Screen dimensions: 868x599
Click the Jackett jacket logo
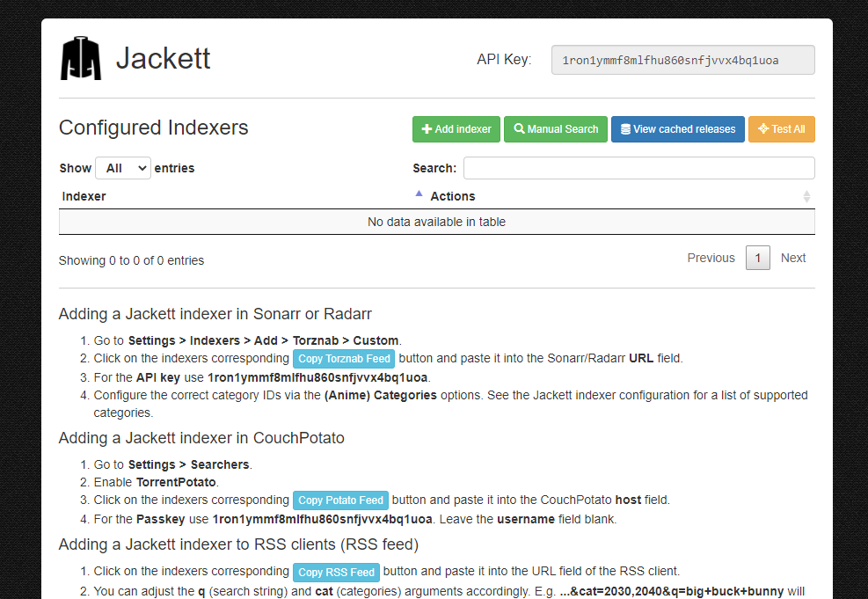(80, 56)
